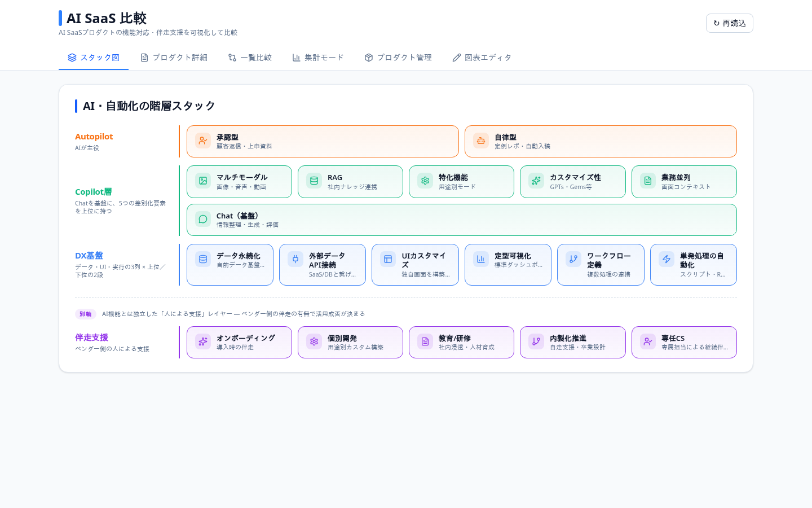The height and width of the screenshot is (508, 812).
Task: Open the 定型可視化 card title
Action: 513,256
